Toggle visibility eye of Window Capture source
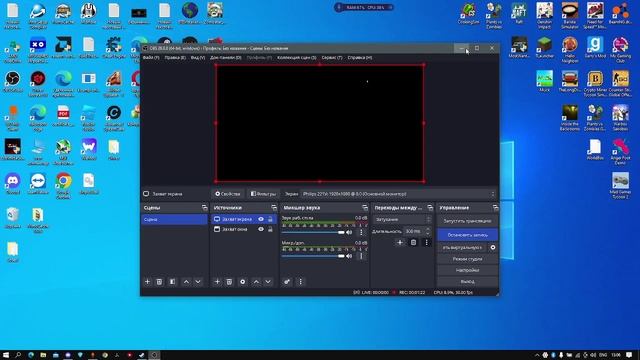 pyautogui.click(x=261, y=229)
